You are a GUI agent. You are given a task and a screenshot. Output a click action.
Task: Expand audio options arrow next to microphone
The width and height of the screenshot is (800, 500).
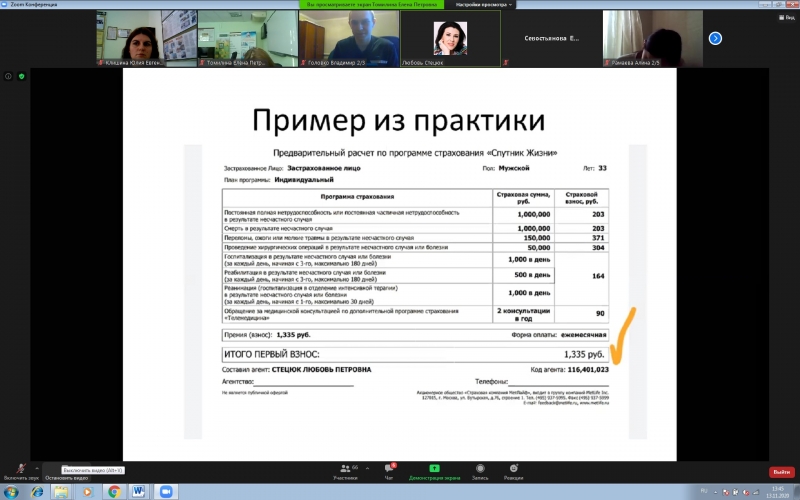point(37,468)
